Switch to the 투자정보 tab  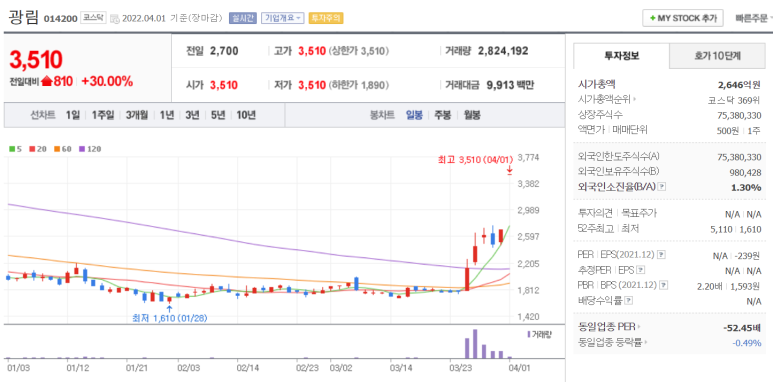coord(621,56)
